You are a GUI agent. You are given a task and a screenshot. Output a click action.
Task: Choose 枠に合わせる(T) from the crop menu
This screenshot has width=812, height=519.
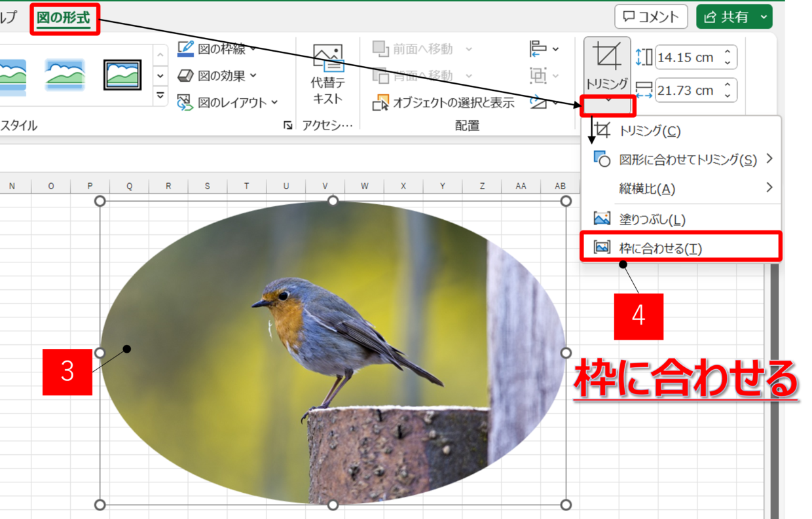pos(681,248)
